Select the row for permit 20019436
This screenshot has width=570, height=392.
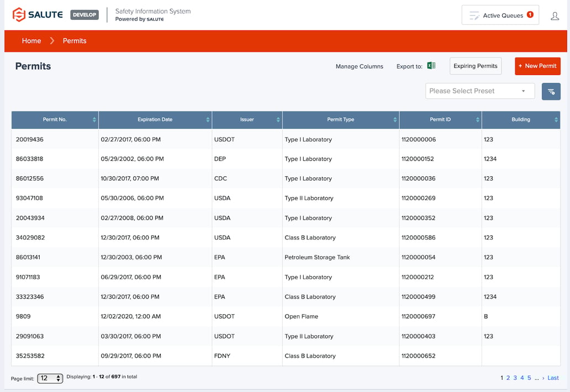pos(30,140)
